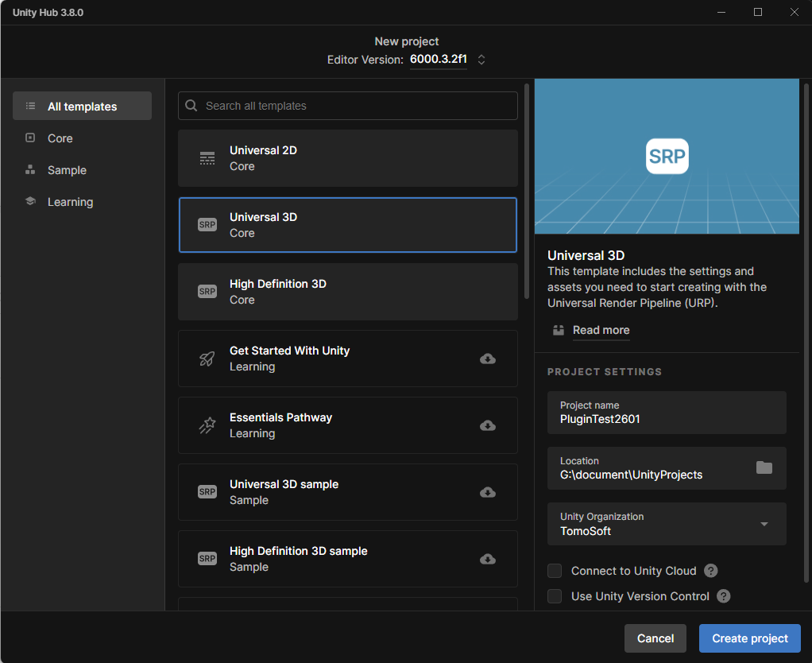Click help icon beside Use Unity Version Control
This screenshot has width=812, height=663.
(724, 596)
